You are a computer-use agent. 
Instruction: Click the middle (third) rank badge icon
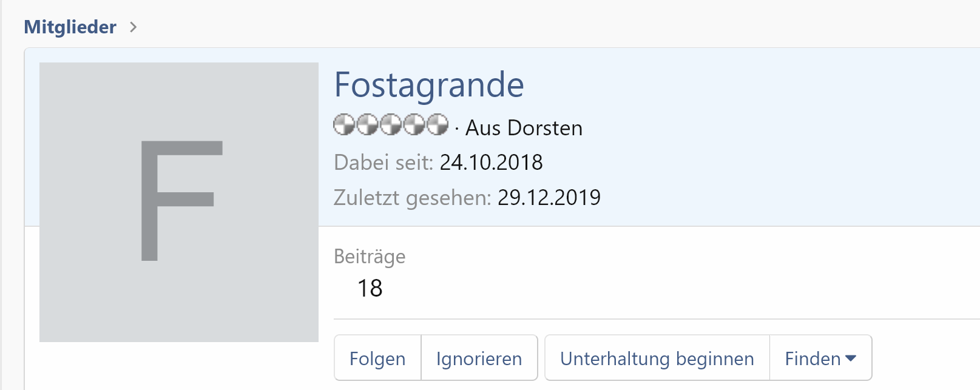(x=390, y=125)
